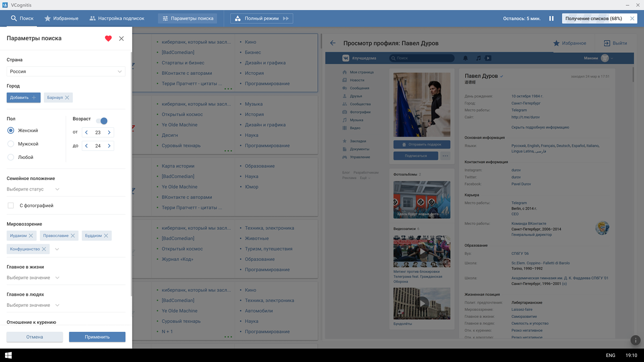Viewport: 644px width, 362px height.
Task: Open the info icon at bottom right
Action: (635, 340)
